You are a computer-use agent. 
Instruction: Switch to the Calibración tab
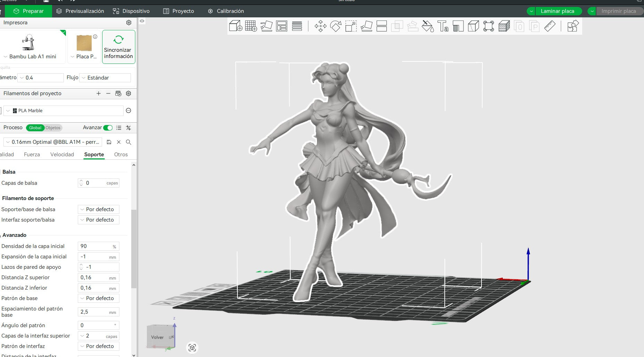[x=226, y=11]
